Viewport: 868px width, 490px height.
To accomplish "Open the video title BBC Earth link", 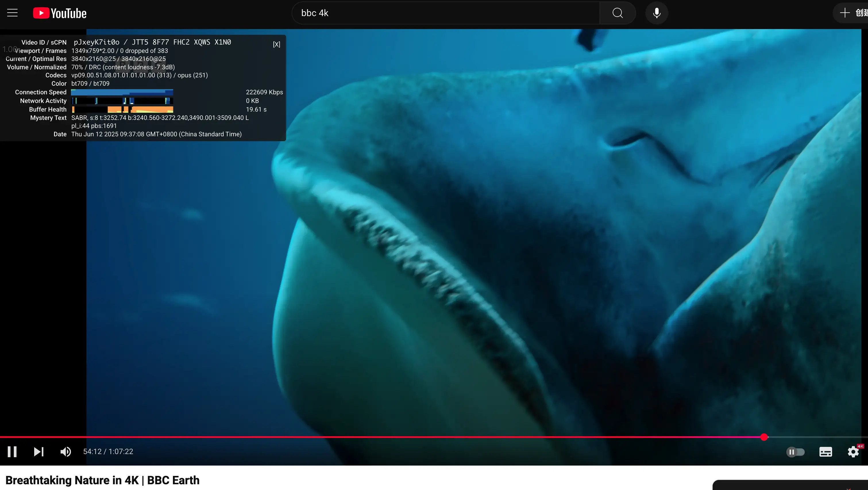I will [103, 480].
